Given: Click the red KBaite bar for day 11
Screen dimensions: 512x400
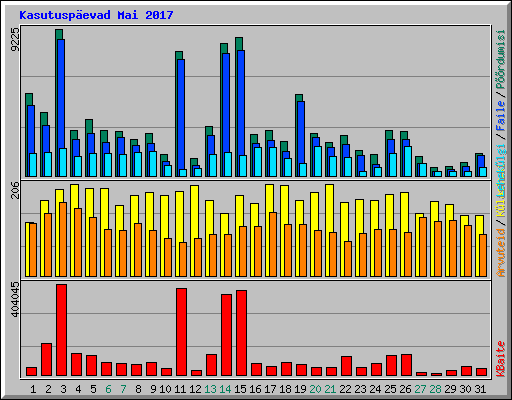Looking at the screenshot, I should [x=181, y=332].
